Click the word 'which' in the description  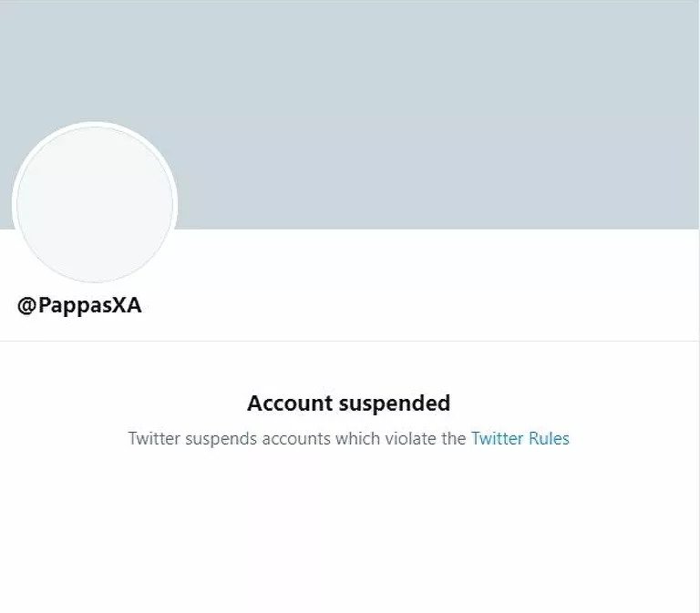[357, 438]
